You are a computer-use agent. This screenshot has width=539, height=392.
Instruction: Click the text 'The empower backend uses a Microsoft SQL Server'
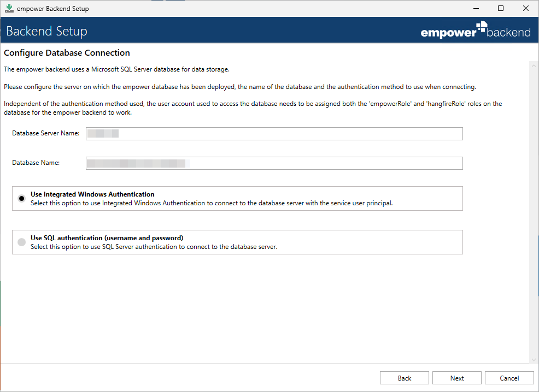[x=78, y=69]
